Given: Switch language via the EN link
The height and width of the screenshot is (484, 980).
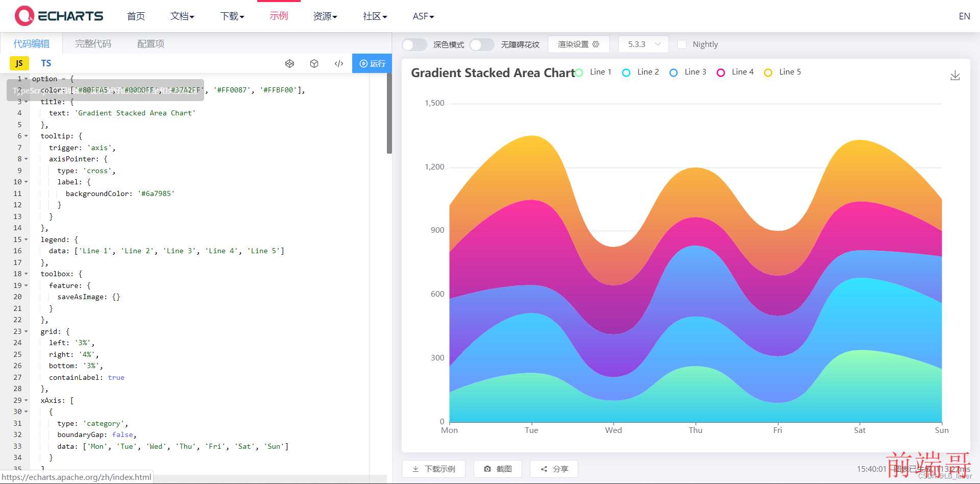Looking at the screenshot, I should click(x=964, y=16).
